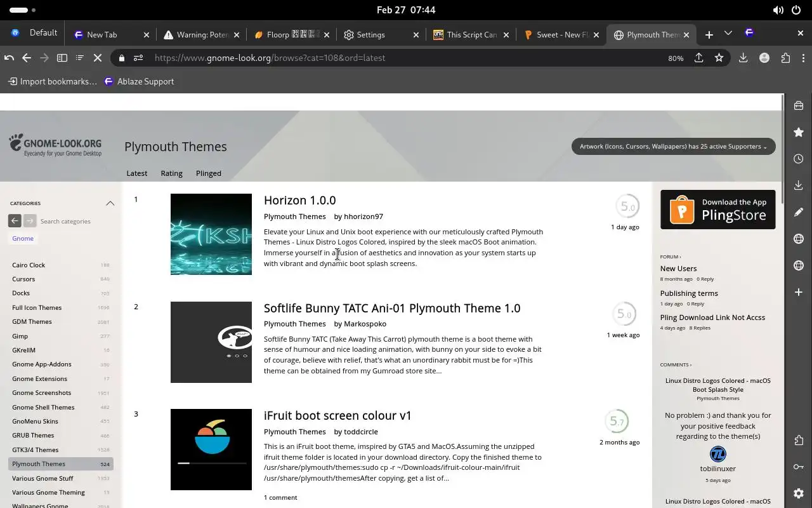The width and height of the screenshot is (812, 508).
Task: Click the share page upload icon
Action: tap(699, 58)
